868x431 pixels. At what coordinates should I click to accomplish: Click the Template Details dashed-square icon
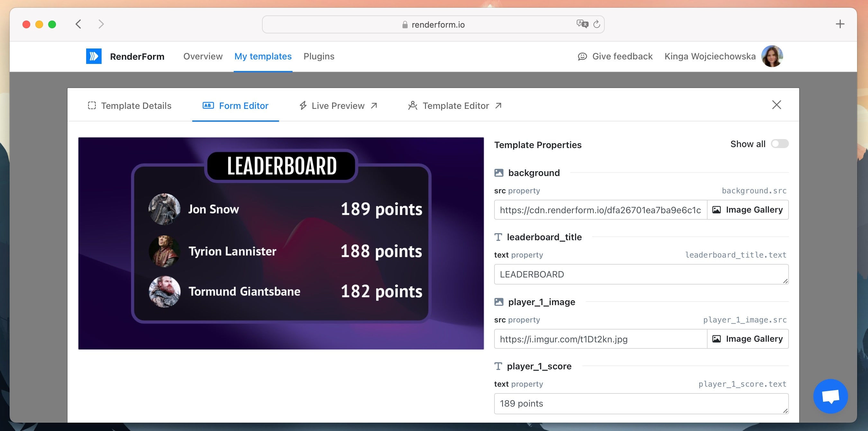point(92,105)
